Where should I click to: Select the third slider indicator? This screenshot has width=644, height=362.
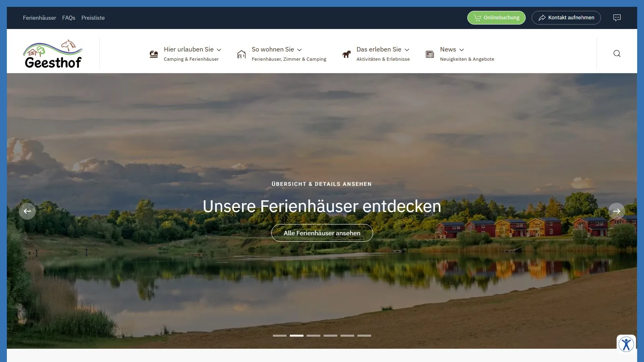(314, 335)
